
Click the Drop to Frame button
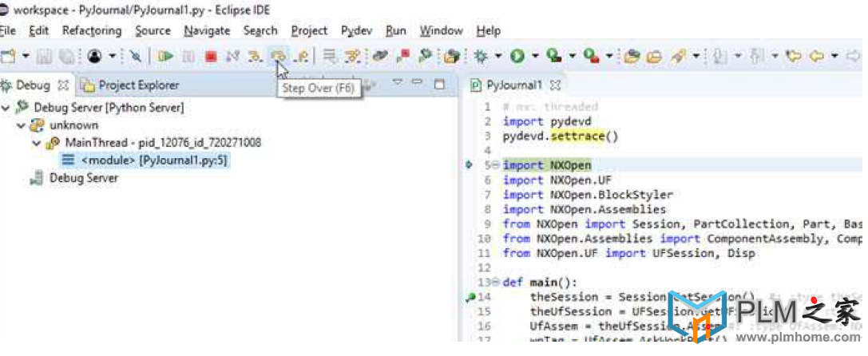coord(330,55)
